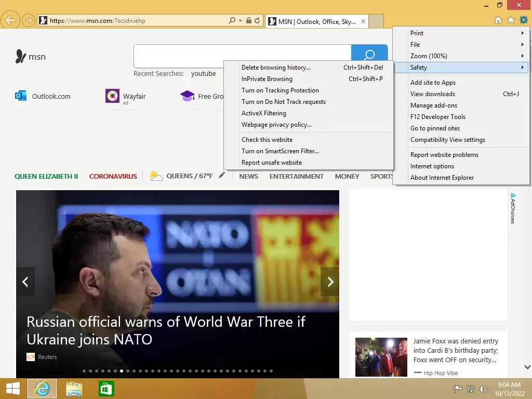Open Internet options
Screen dimensions: 532x399
point(461,166)
